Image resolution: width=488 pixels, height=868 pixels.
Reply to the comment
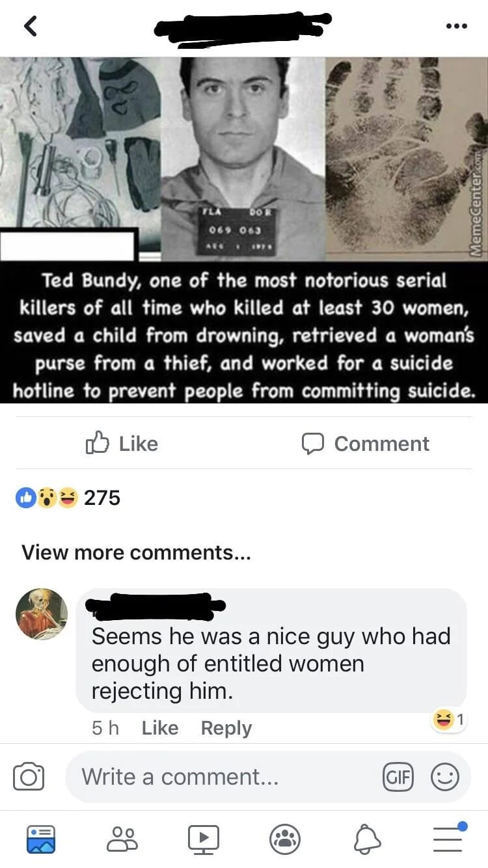click(x=226, y=728)
